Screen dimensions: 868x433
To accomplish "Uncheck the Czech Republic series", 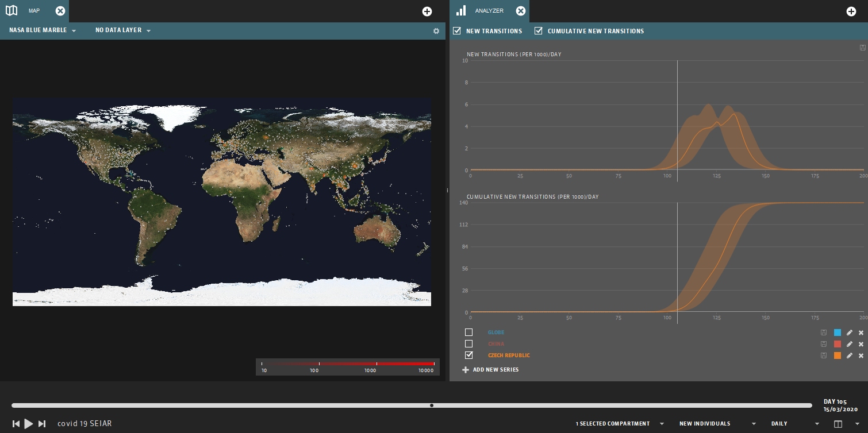I will [468, 355].
